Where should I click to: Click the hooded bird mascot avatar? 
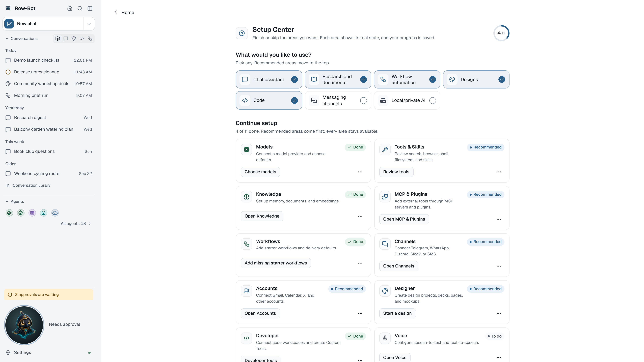pyautogui.click(x=24, y=325)
